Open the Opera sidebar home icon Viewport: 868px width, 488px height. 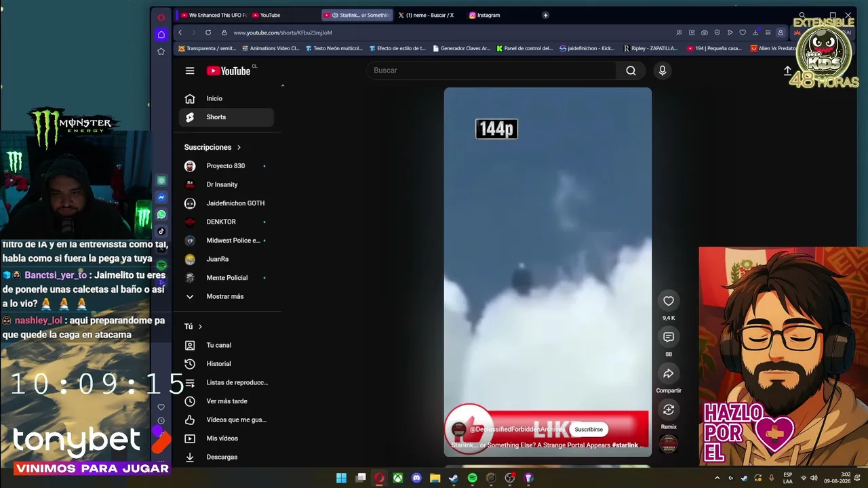(161, 35)
